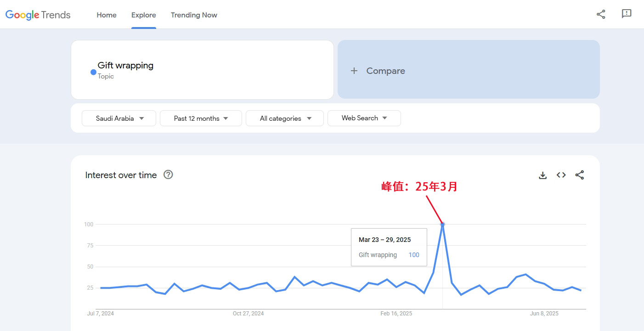The width and height of the screenshot is (644, 331).
Task: Open the send feedback icon
Action: point(627,14)
